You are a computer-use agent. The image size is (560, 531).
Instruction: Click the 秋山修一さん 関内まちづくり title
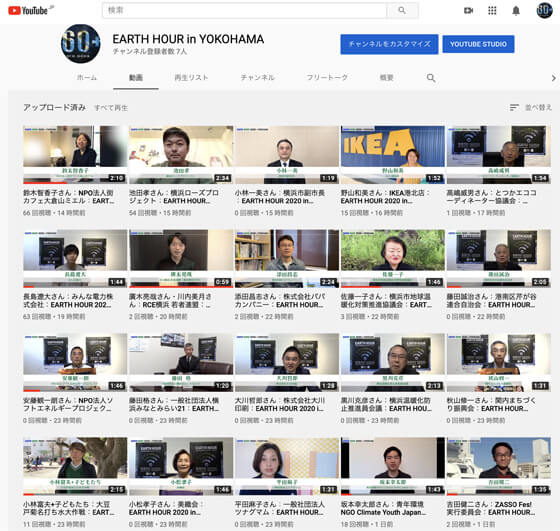(491, 404)
